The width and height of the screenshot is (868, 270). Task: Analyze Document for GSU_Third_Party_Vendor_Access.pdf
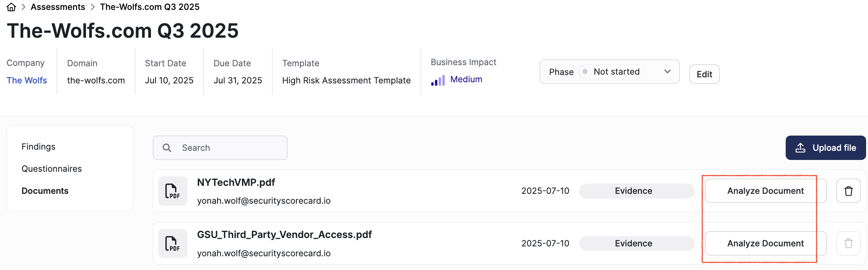click(x=766, y=243)
